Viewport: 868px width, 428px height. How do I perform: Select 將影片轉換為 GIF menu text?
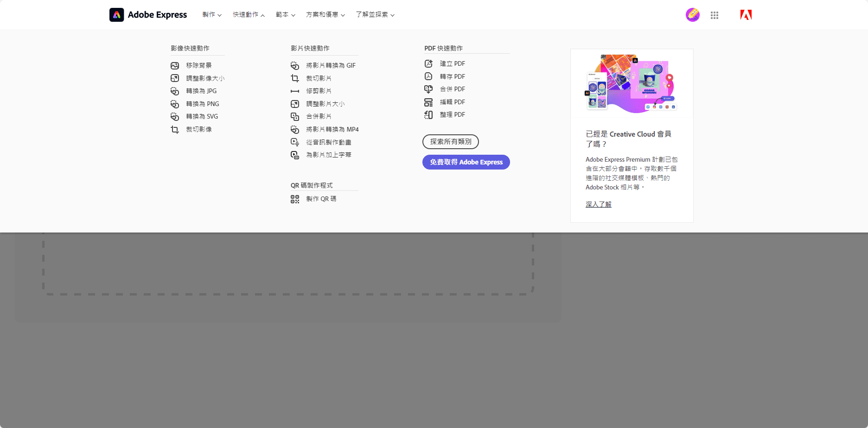(x=331, y=65)
